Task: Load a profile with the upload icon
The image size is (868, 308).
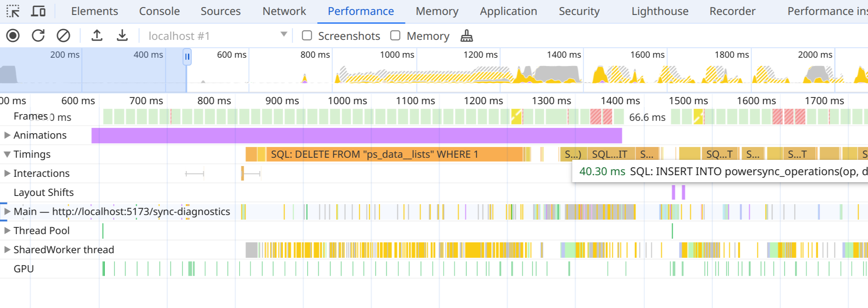Action: coord(97,36)
